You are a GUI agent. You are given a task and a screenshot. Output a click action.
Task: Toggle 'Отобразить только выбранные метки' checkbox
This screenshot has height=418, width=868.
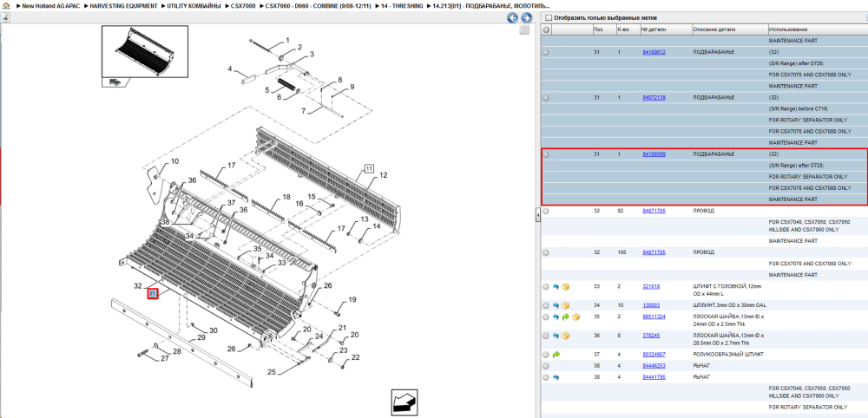[x=548, y=17]
